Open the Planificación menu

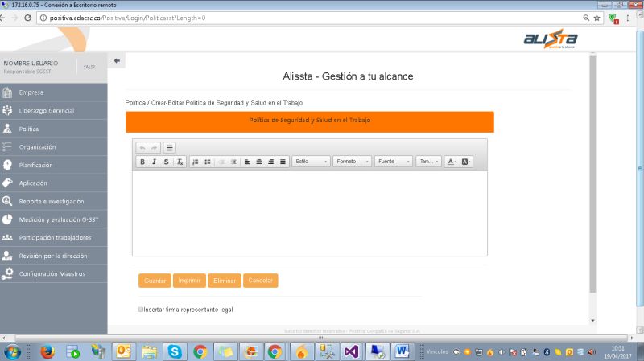[53, 165]
